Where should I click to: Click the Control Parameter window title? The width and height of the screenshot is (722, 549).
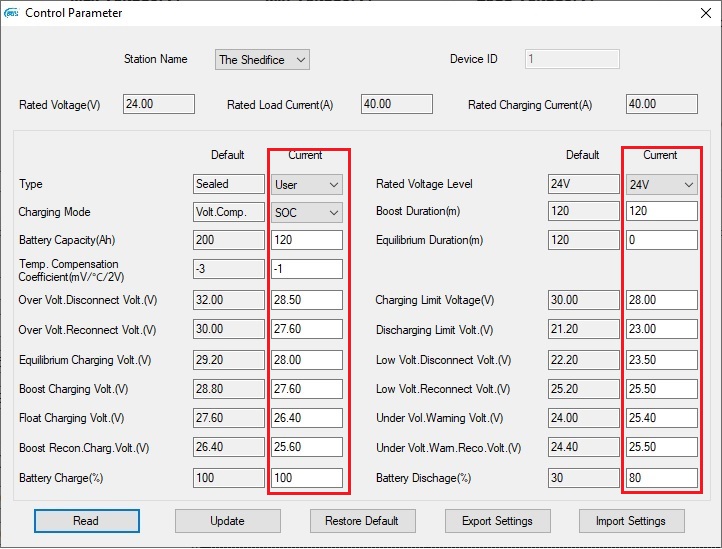click(x=74, y=13)
